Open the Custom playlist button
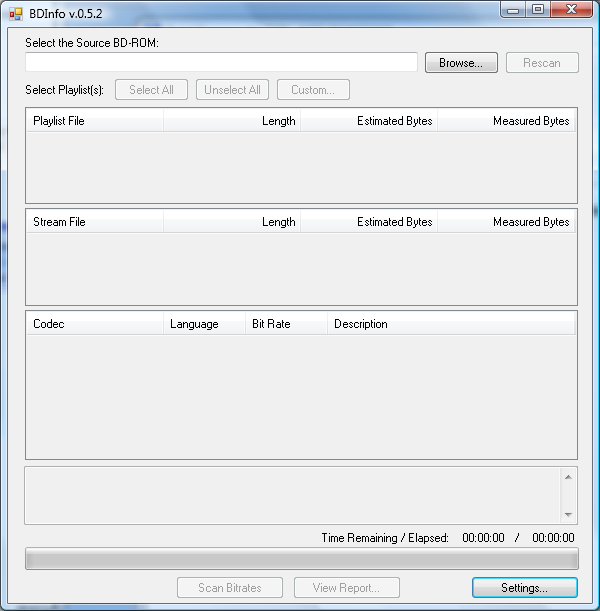This screenshot has height=611, width=600. (313, 90)
